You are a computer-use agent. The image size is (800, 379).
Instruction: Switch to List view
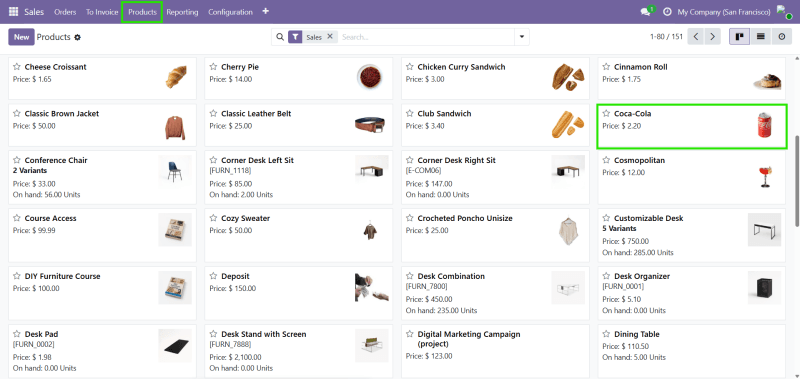tap(760, 37)
